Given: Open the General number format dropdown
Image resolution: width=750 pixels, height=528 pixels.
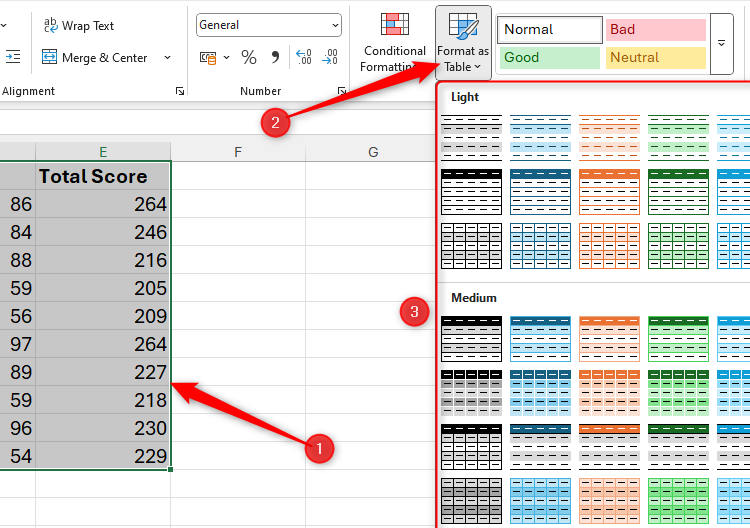Looking at the screenshot, I should (269, 25).
